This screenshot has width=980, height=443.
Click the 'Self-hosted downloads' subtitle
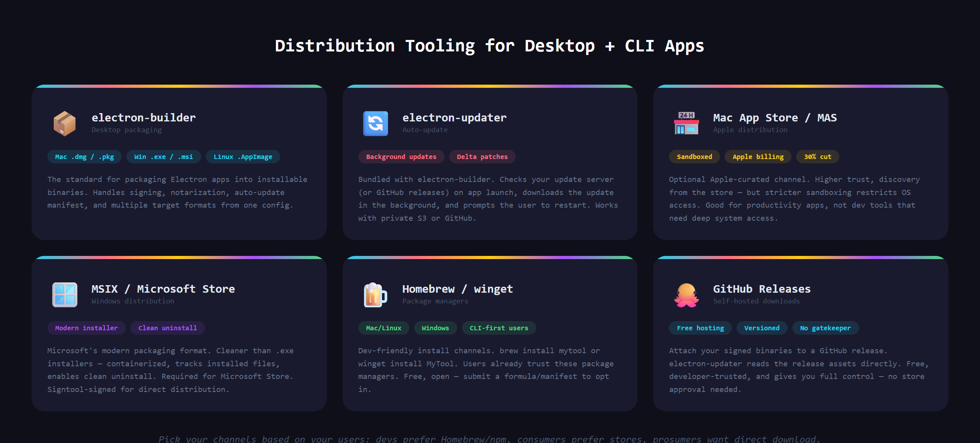point(756,301)
